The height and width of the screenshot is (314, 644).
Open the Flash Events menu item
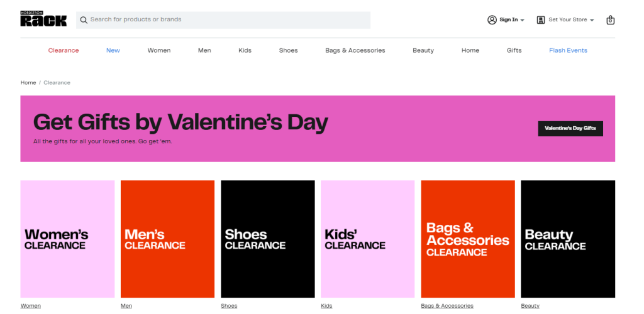click(x=568, y=50)
